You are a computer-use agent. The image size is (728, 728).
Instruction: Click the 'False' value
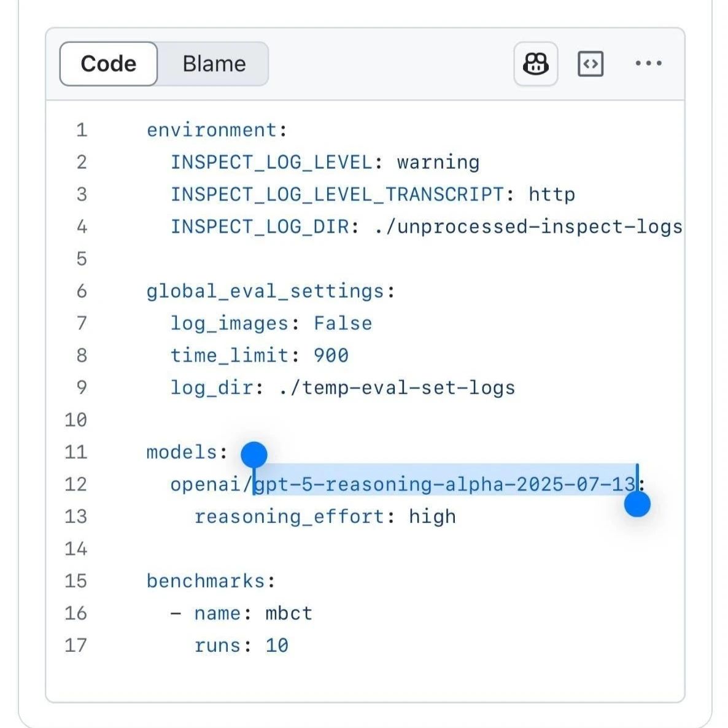pos(343,323)
